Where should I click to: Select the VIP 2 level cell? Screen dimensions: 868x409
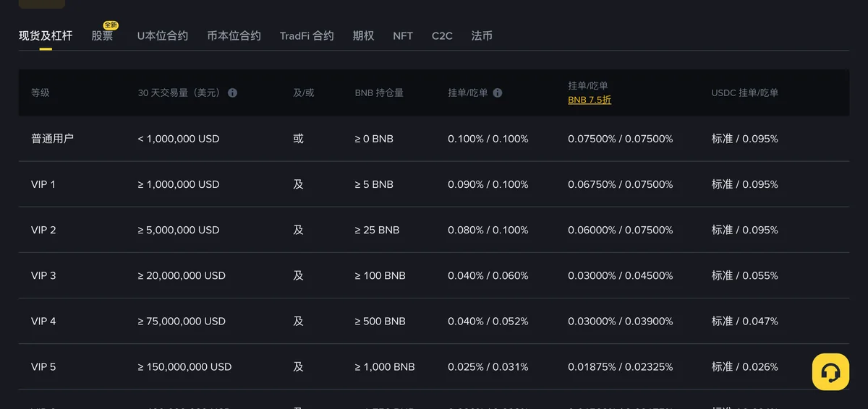(x=43, y=230)
